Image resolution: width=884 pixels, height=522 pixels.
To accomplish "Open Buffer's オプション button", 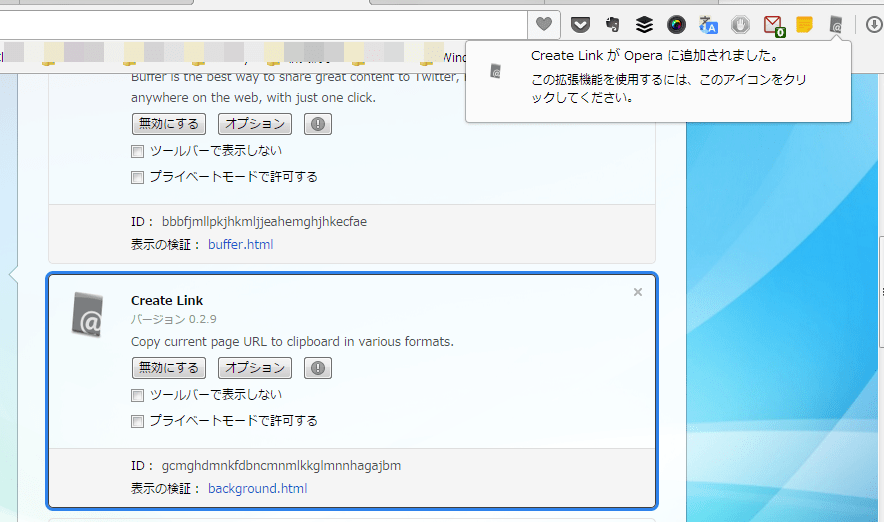I will 255,124.
